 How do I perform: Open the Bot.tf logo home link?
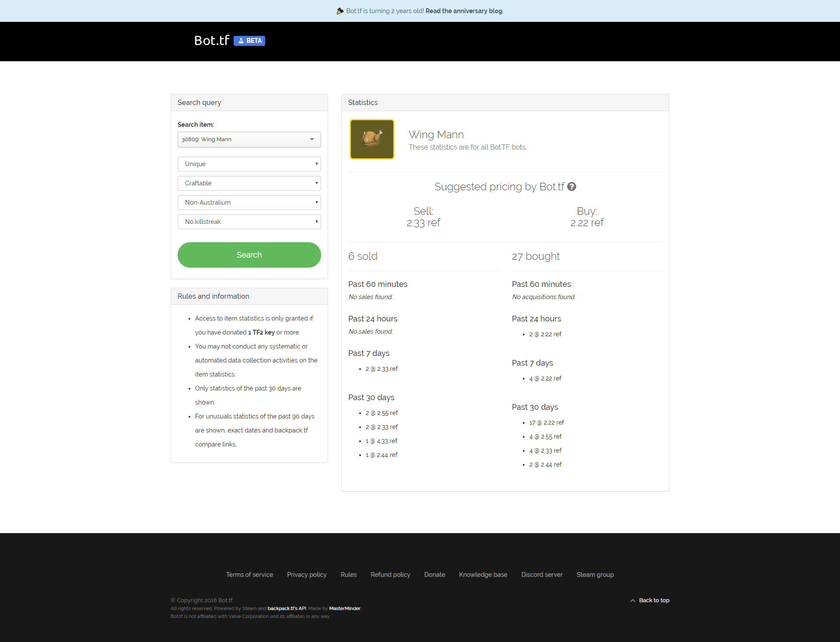(212, 41)
